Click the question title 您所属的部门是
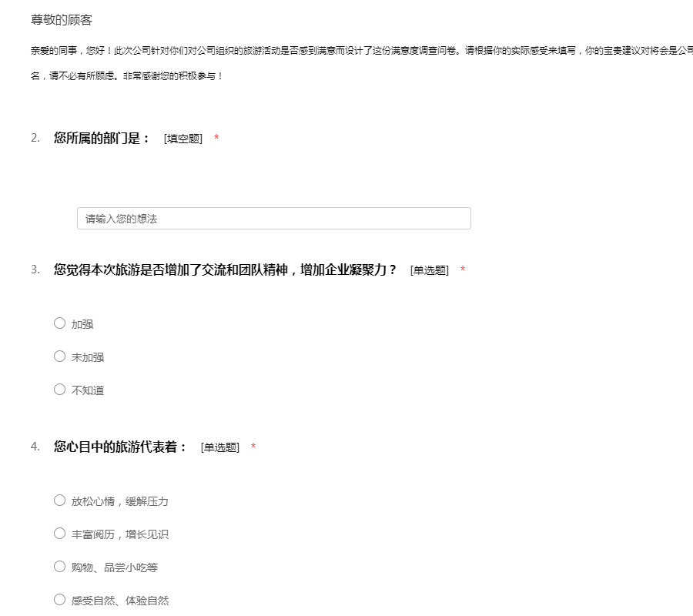The image size is (693, 616). point(102,139)
